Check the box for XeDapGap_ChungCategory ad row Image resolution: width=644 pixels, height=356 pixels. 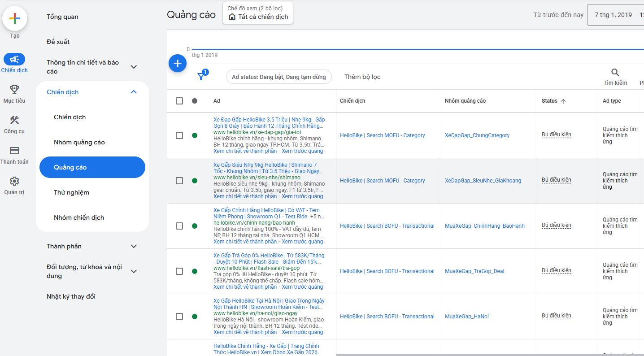(179, 135)
